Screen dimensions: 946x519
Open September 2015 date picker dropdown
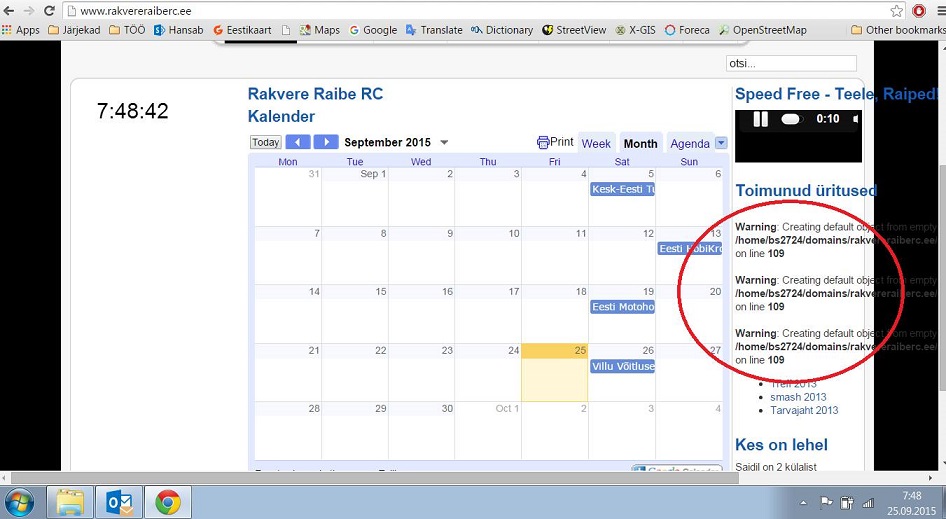[444, 142]
